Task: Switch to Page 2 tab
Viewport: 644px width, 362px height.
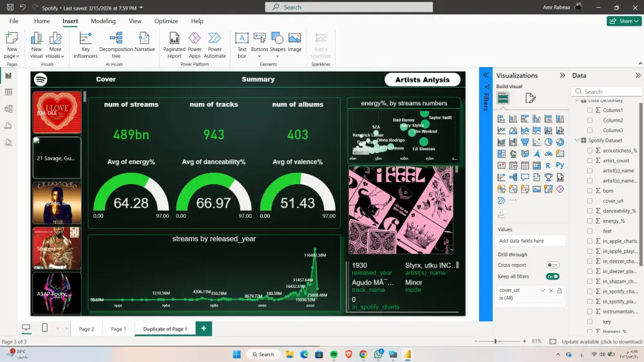Action: (86, 329)
